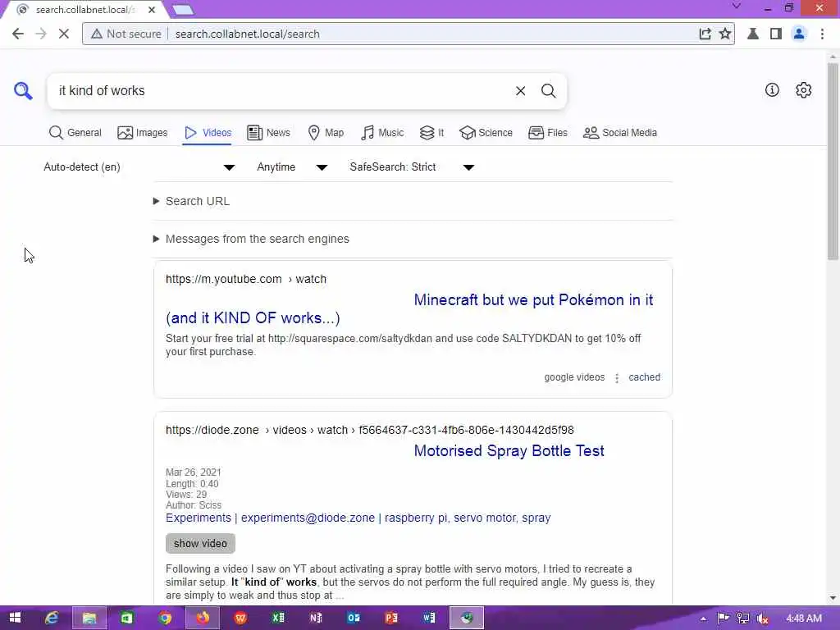Open Google Chrome from taskbar
This screenshot has height=630, width=840.
[165, 618]
